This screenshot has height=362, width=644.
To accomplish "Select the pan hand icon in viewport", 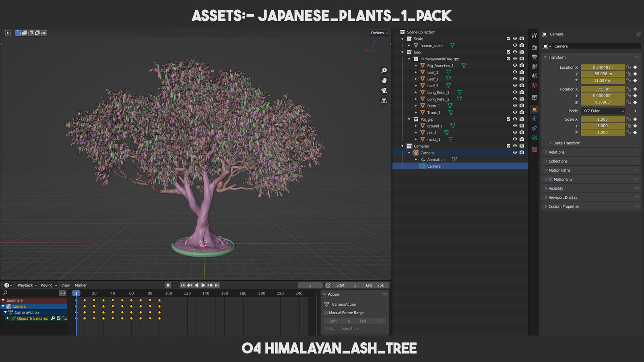I will [384, 80].
